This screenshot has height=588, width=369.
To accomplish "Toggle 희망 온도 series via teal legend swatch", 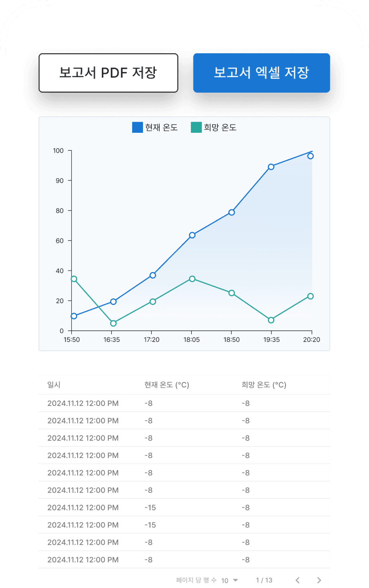I will 196,127.
